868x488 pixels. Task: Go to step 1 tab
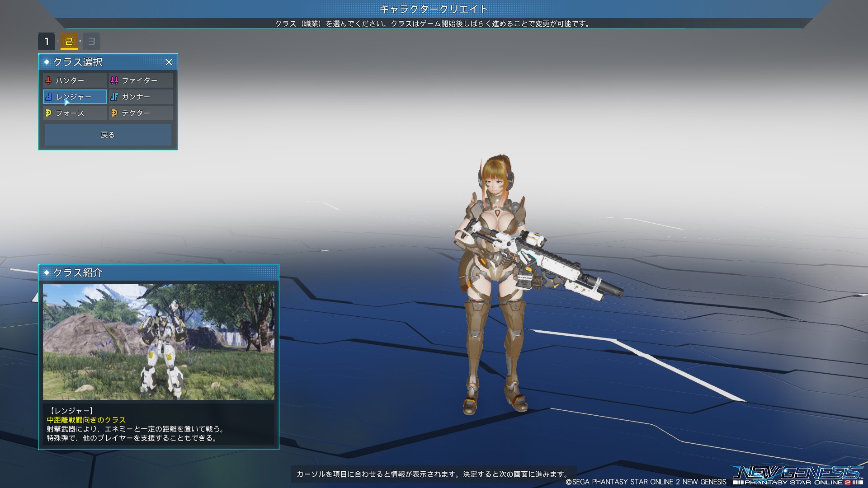pos(47,42)
